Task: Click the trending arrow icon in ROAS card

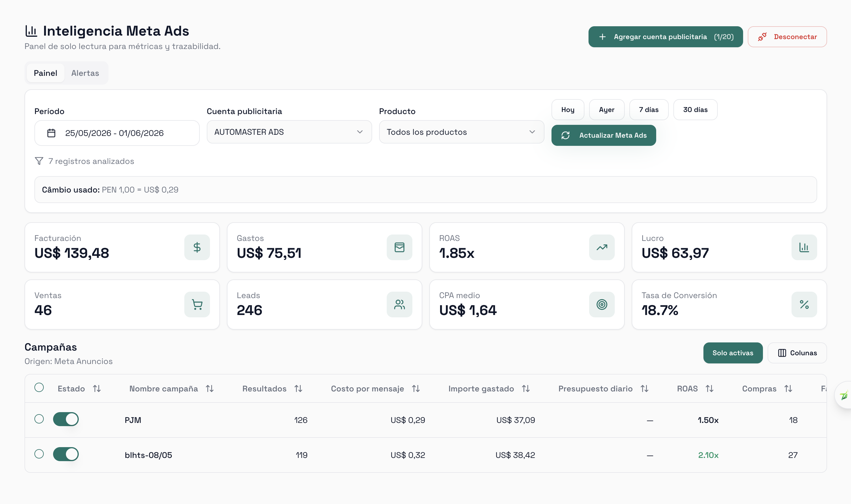Action: coord(602,247)
